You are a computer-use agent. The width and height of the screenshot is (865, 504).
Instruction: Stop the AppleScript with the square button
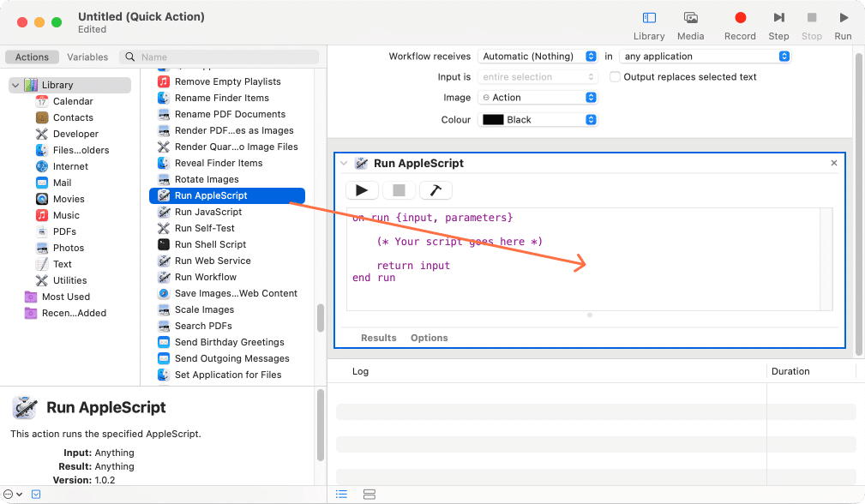pyautogui.click(x=399, y=190)
